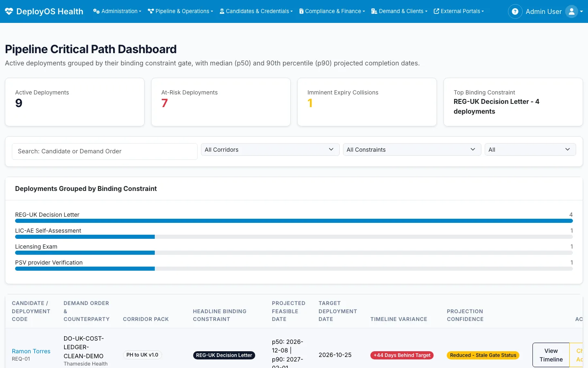Click the Imminent Expiry Collisions card
The width and height of the screenshot is (588, 368).
click(367, 102)
